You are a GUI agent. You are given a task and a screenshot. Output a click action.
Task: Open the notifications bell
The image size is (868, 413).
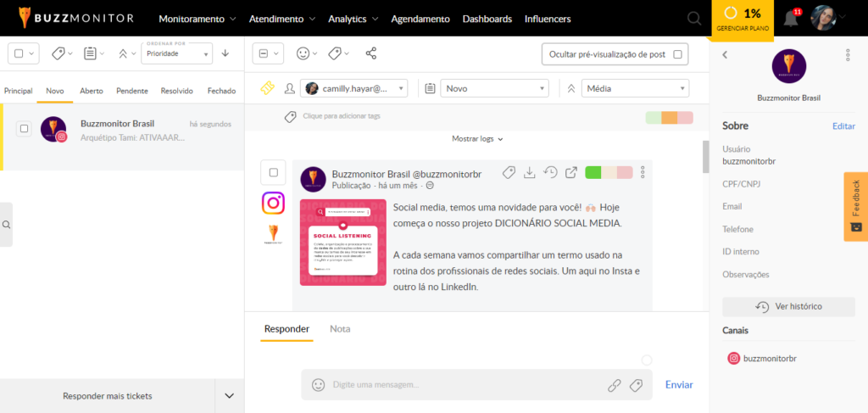[790, 19]
